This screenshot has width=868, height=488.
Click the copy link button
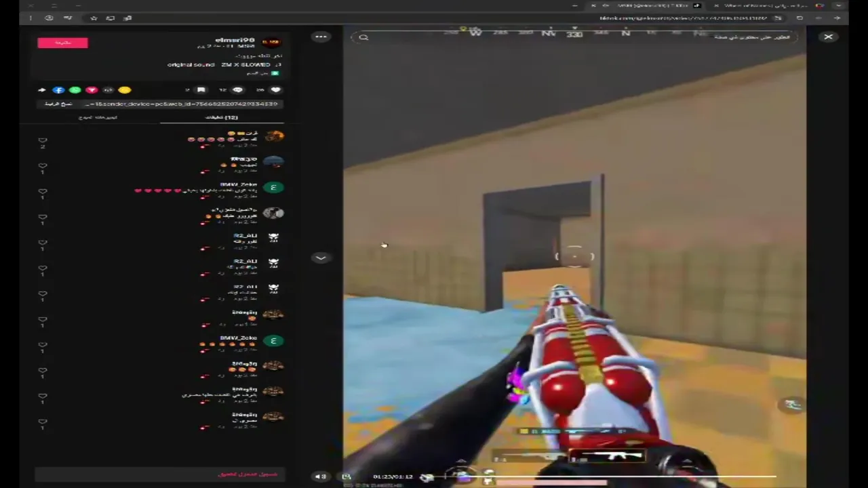pos(58,104)
